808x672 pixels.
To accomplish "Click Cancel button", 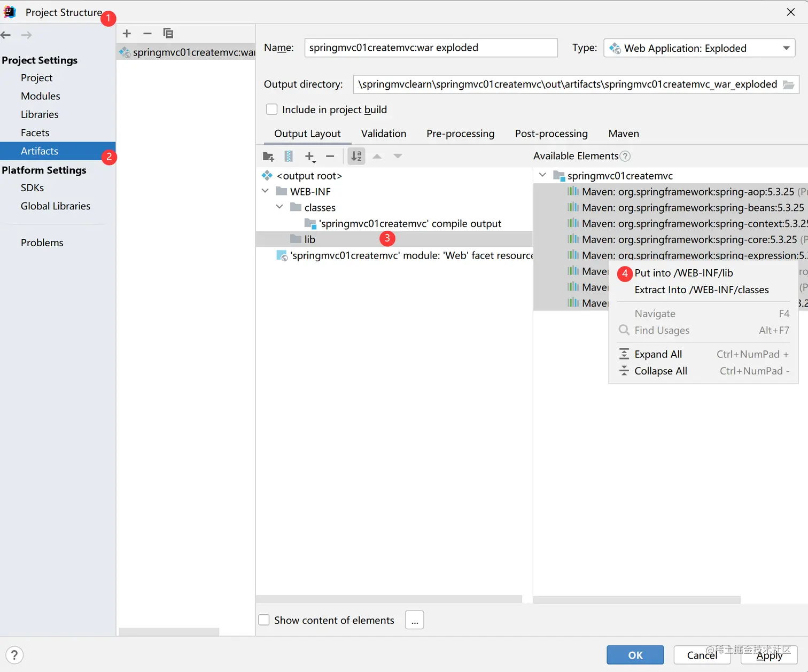I will [x=702, y=655].
